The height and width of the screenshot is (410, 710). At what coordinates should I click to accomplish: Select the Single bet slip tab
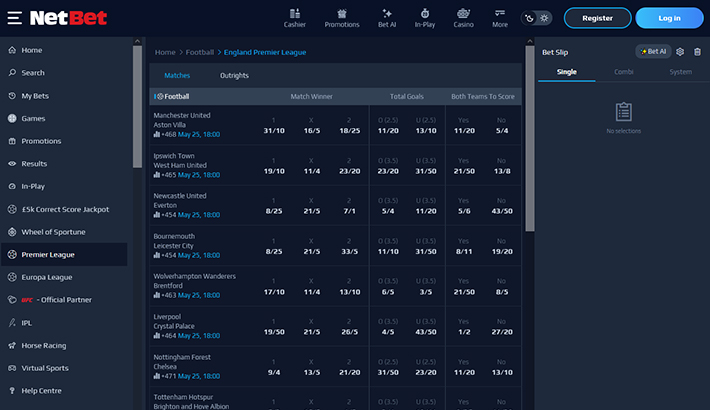click(566, 72)
